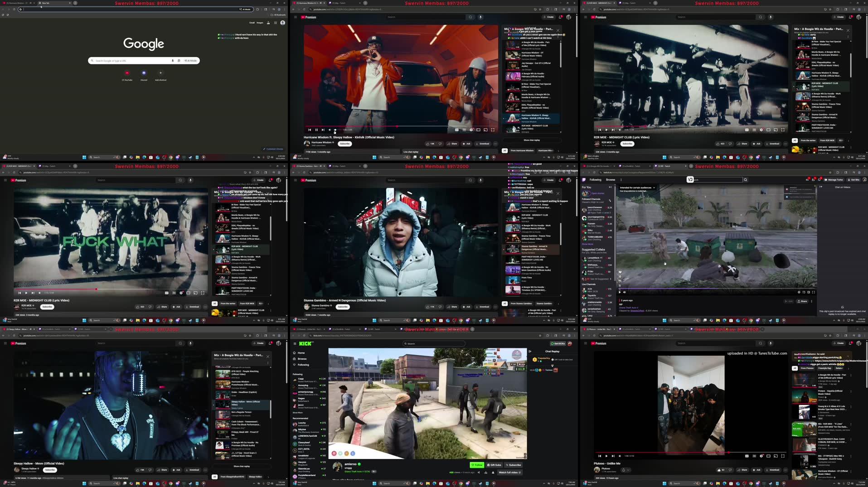Click Follow on amierxo's Kick channel
Image resolution: width=868 pixels, height=487 pixels.
(476, 465)
